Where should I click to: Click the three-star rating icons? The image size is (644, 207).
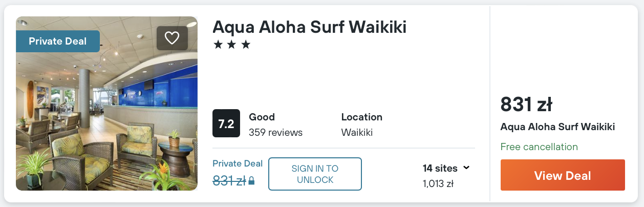click(232, 45)
